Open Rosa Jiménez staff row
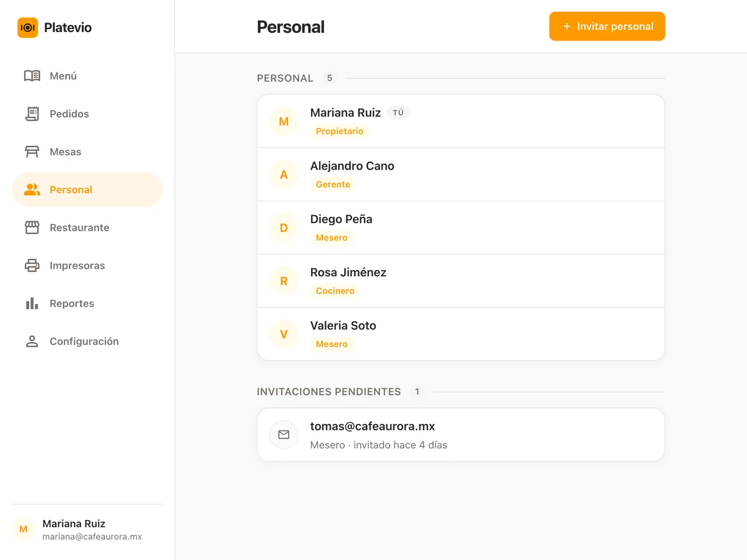 point(461,281)
